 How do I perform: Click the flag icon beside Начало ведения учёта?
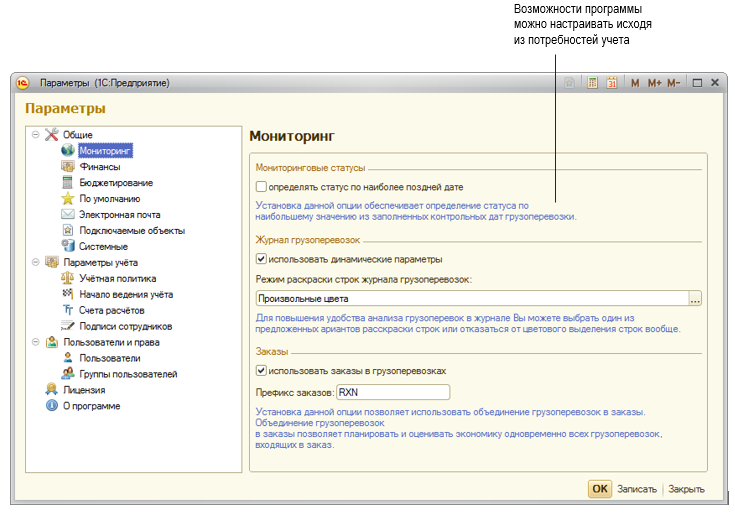tap(68, 294)
